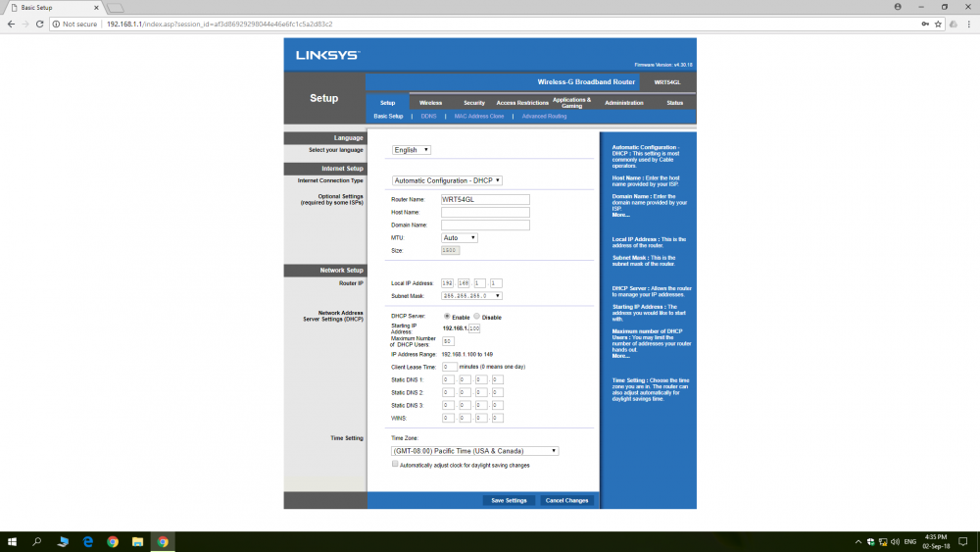
Task: Open the language dropdown
Action: pos(412,150)
